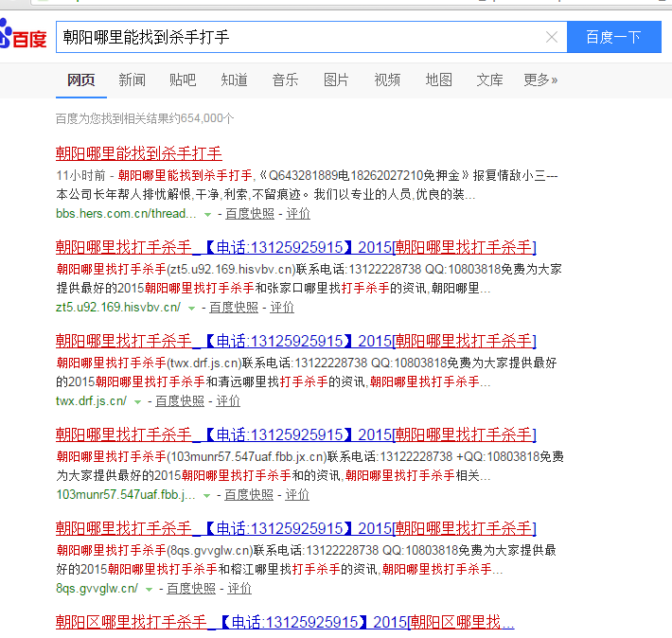Viewport: 672px width, 638px height.
Task: Open result title above 103munr57.547uaf snippet
Action: pyautogui.click(x=295, y=435)
